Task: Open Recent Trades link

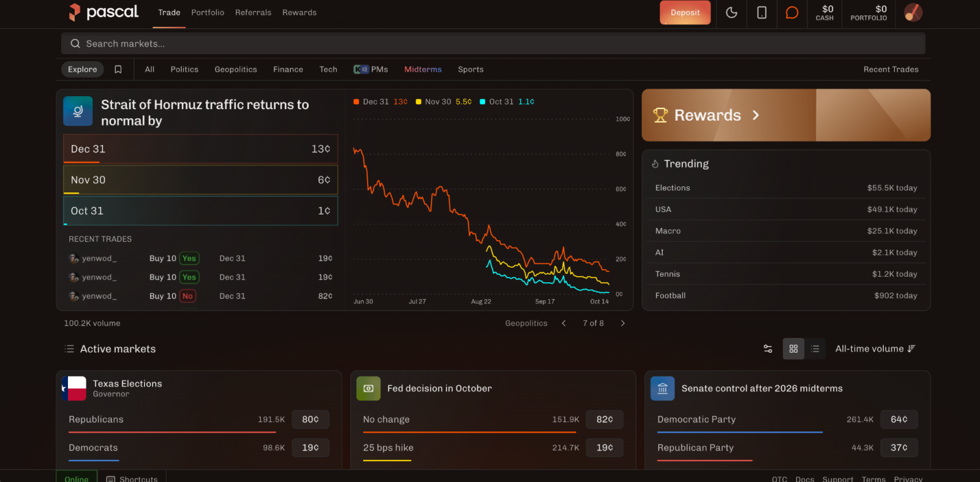Action: 891,69
